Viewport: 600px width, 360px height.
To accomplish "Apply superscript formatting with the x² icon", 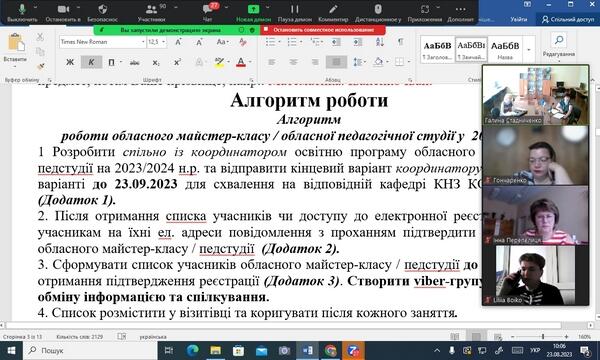I will pyautogui.click(x=177, y=62).
